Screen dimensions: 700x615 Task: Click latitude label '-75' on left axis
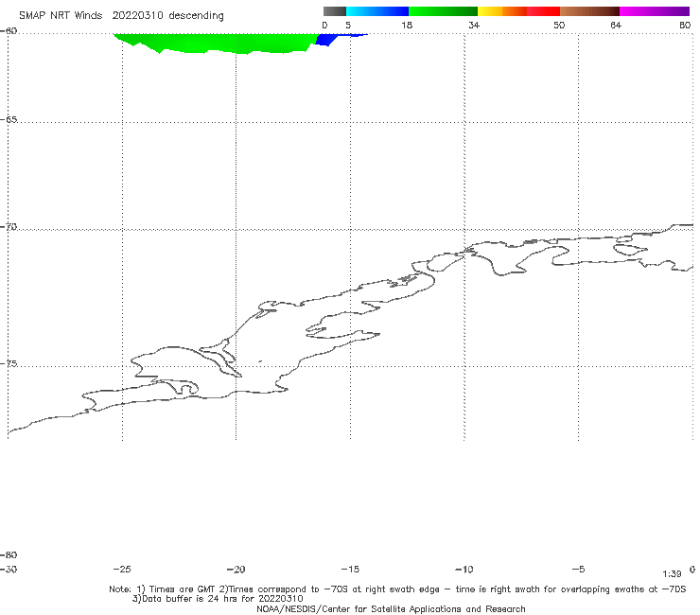pyautogui.click(x=9, y=364)
